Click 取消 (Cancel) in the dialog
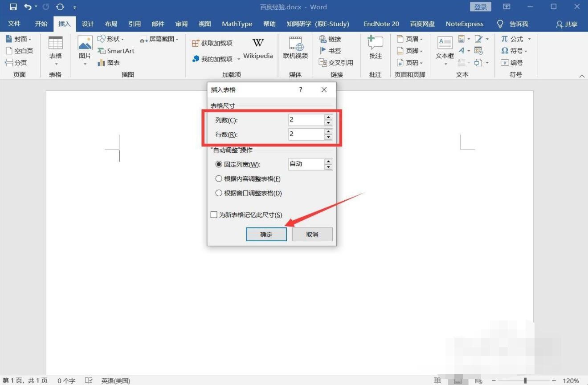588x385 pixels. pyautogui.click(x=312, y=235)
